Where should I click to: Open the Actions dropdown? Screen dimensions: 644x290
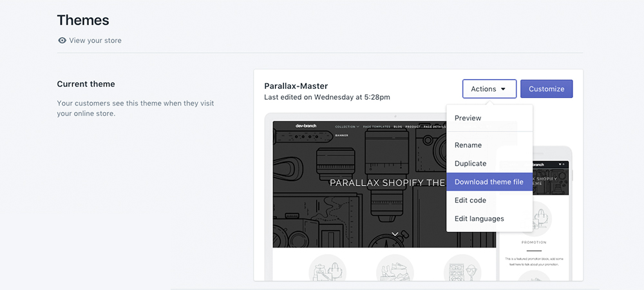(x=489, y=89)
